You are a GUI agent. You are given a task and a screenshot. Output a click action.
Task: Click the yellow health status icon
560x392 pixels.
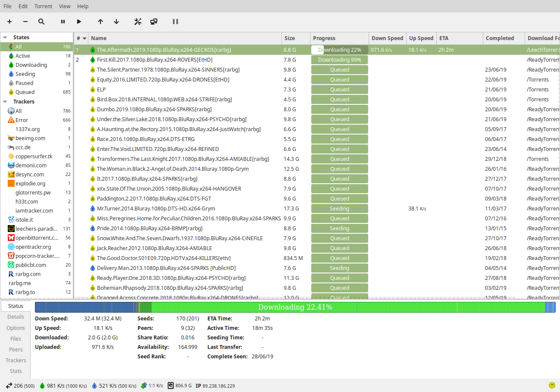click(552, 385)
